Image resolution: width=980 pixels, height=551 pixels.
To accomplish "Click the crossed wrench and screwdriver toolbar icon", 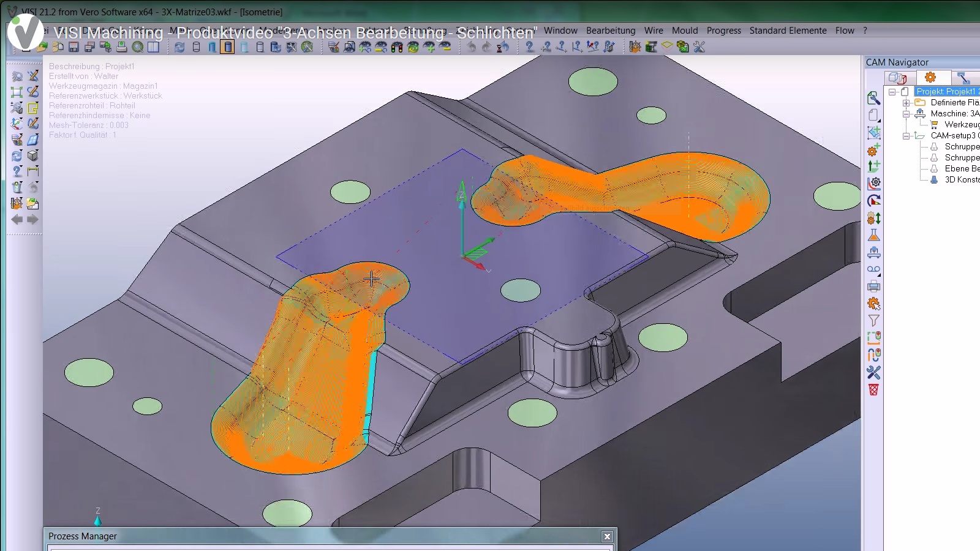I will point(699,47).
